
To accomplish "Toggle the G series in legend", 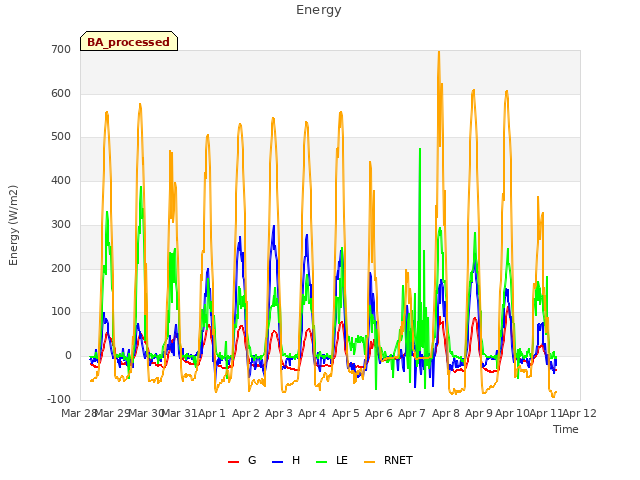I will click(x=242, y=460).
